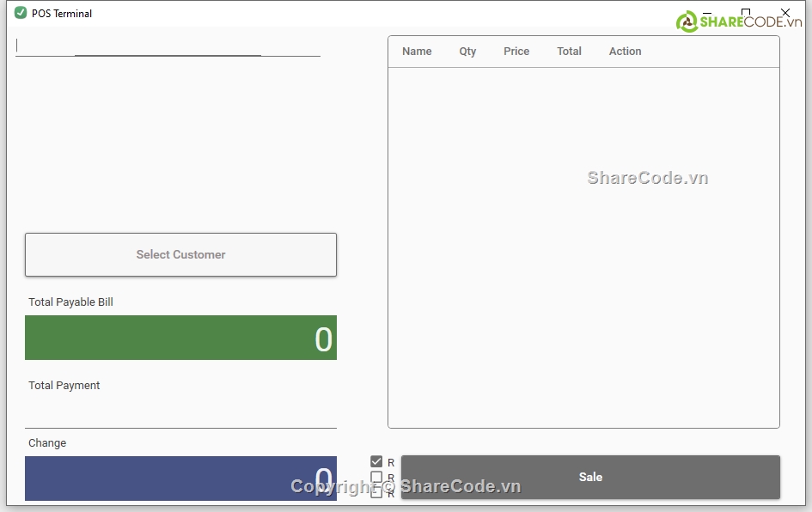Screen dimensions: 812x512
Task: Click the blue Change amount box
Action: [180, 478]
